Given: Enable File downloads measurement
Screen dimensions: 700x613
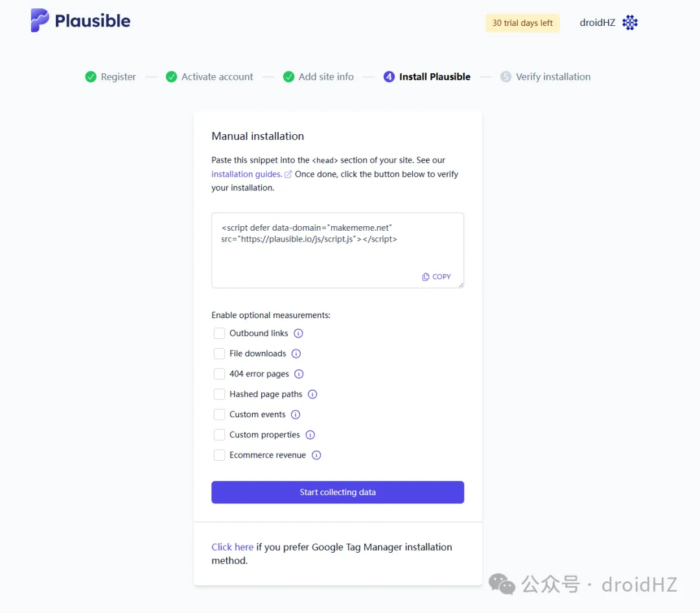Looking at the screenshot, I should coord(219,354).
